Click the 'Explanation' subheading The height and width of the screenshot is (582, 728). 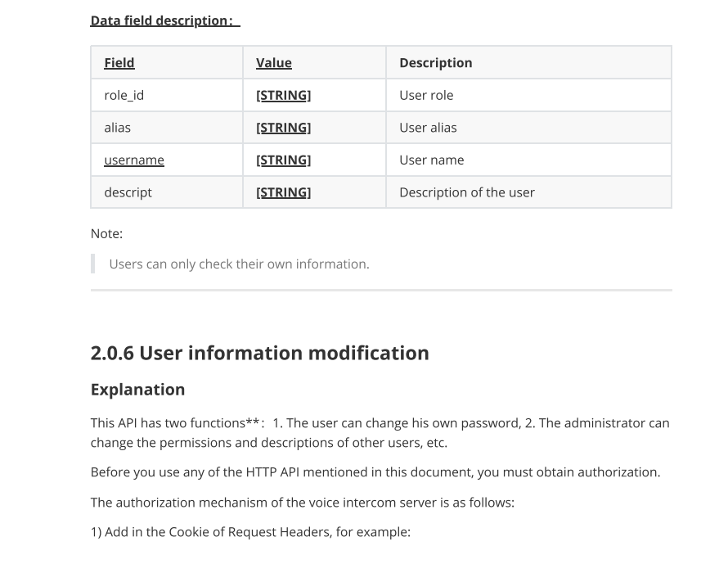(138, 390)
